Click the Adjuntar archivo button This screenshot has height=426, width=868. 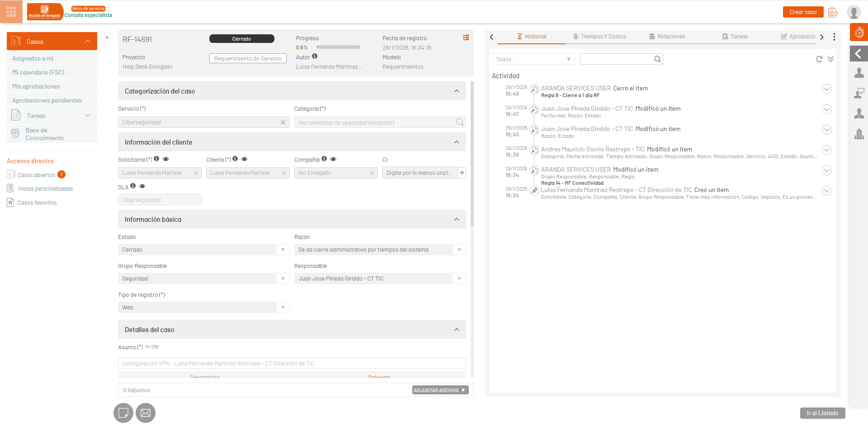click(x=440, y=390)
